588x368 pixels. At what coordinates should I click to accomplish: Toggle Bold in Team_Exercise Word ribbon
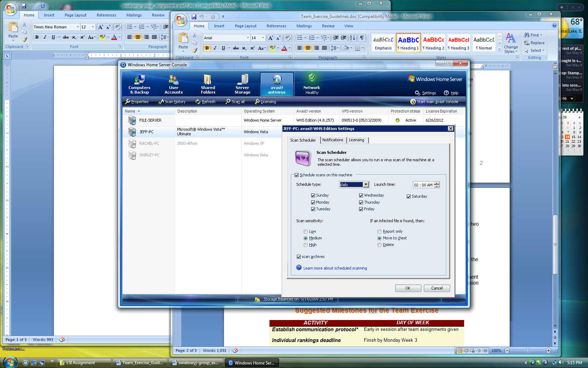coord(207,48)
